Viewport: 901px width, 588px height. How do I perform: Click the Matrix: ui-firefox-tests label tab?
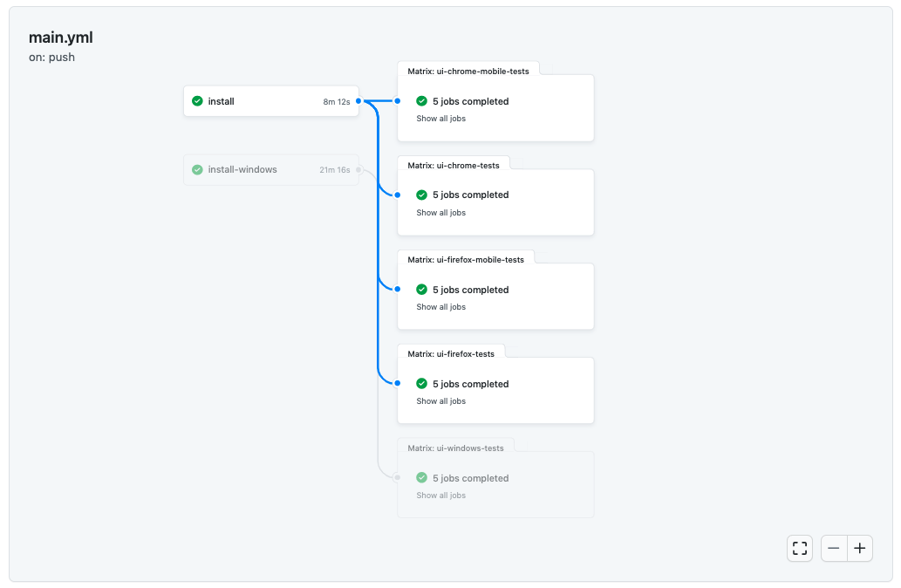coord(451,352)
